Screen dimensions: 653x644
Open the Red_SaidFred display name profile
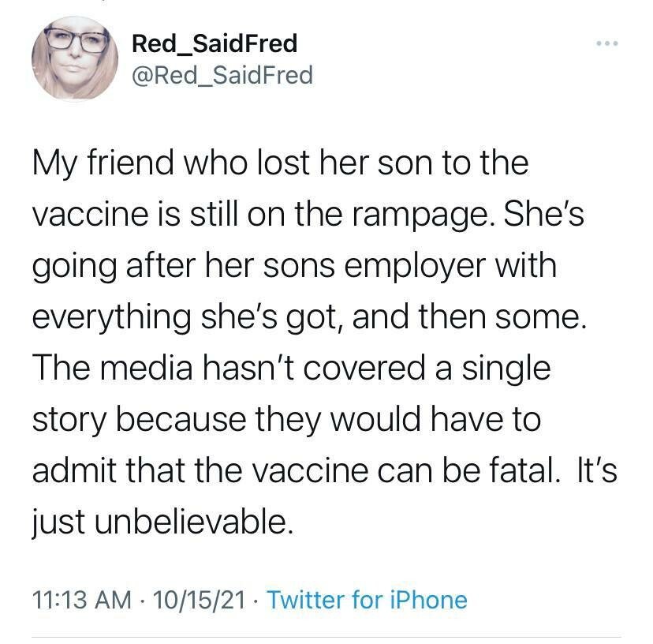tap(214, 43)
